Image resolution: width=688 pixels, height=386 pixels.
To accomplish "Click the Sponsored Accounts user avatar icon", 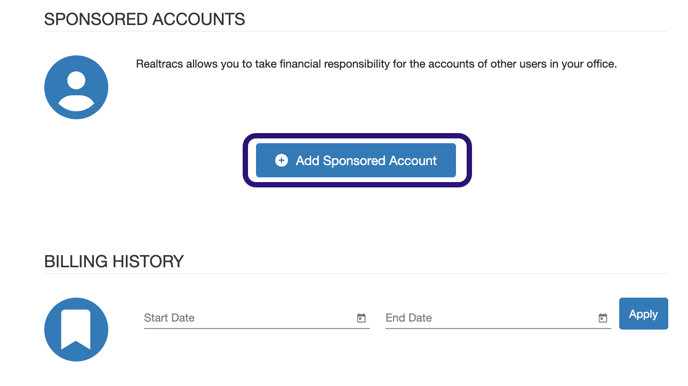I will point(76,87).
